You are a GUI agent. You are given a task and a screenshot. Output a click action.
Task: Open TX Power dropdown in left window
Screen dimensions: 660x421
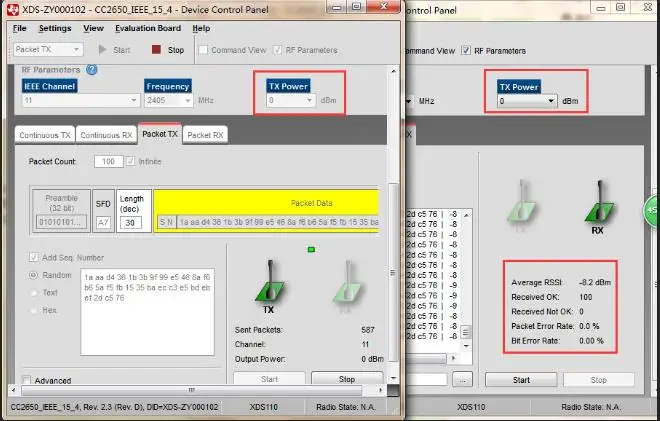click(291, 100)
